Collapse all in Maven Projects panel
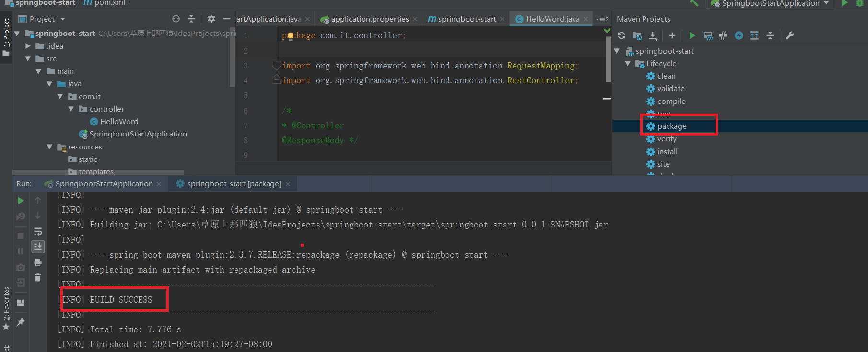The height and width of the screenshot is (352, 868). 770,35
